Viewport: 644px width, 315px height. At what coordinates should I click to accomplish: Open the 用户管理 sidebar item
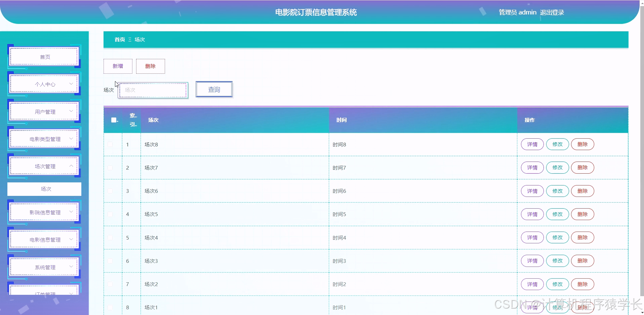(x=44, y=112)
